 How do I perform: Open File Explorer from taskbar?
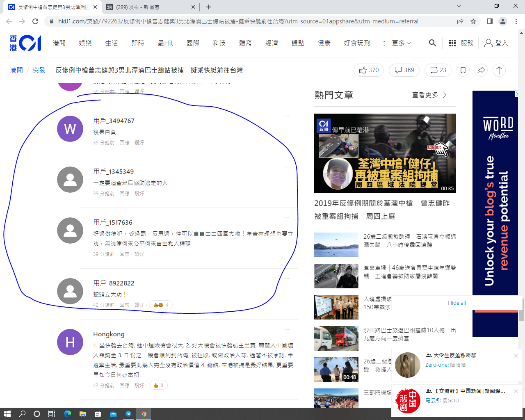pyautogui.click(x=82, y=414)
